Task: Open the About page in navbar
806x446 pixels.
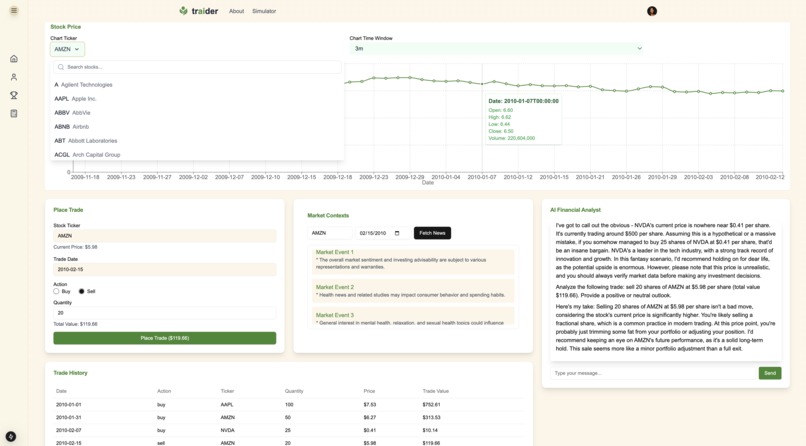Action: point(236,11)
